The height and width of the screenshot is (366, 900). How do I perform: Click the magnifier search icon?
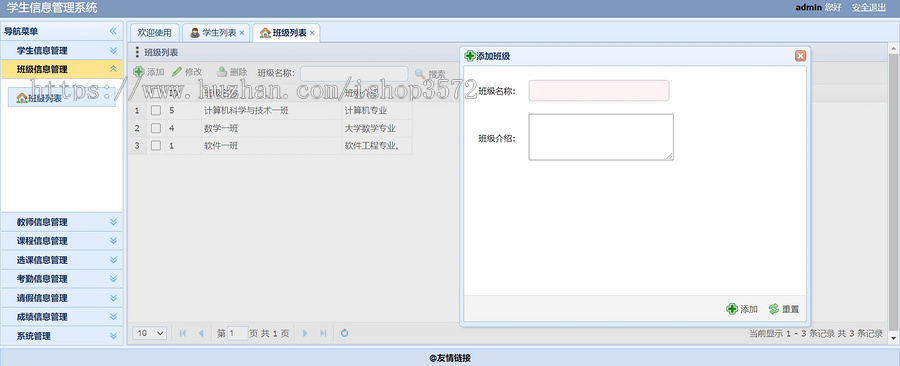[420, 74]
